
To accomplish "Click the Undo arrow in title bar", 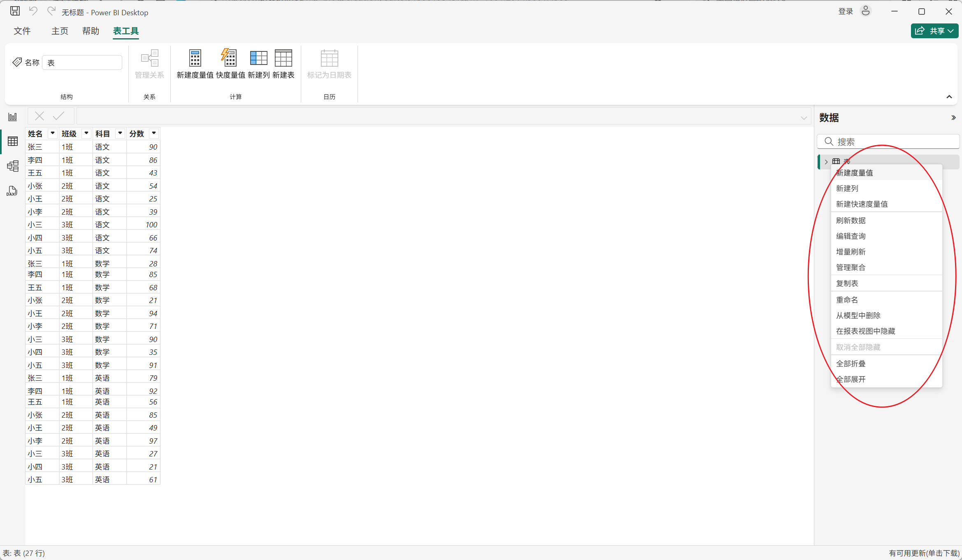I will point(33,12).
